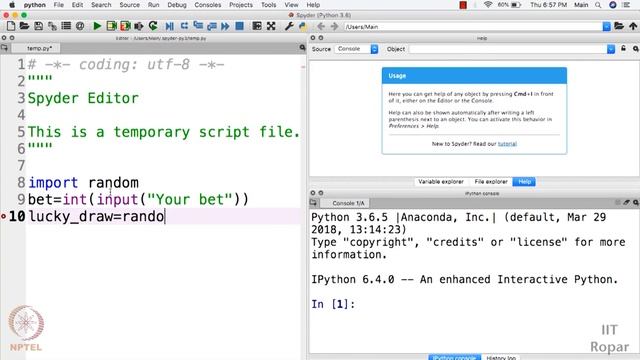Image resolution: width=640 pixels, height=360 pixels.
Task: Select the Help tab under the Help pane
Action: click(x=524, y=182)
